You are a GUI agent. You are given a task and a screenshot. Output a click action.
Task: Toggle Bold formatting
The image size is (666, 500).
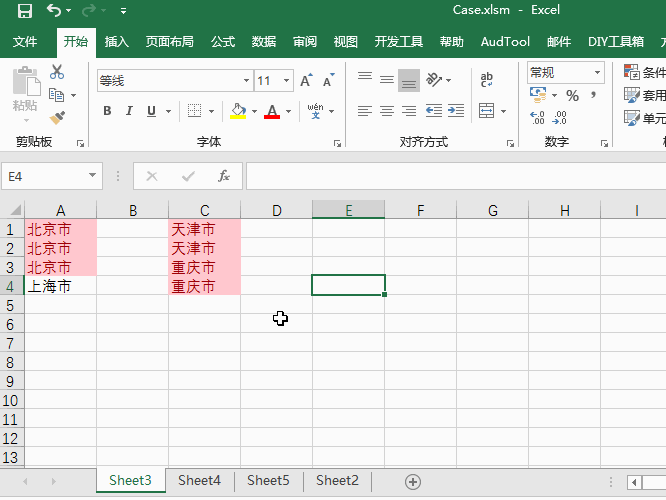click(107, 111)
